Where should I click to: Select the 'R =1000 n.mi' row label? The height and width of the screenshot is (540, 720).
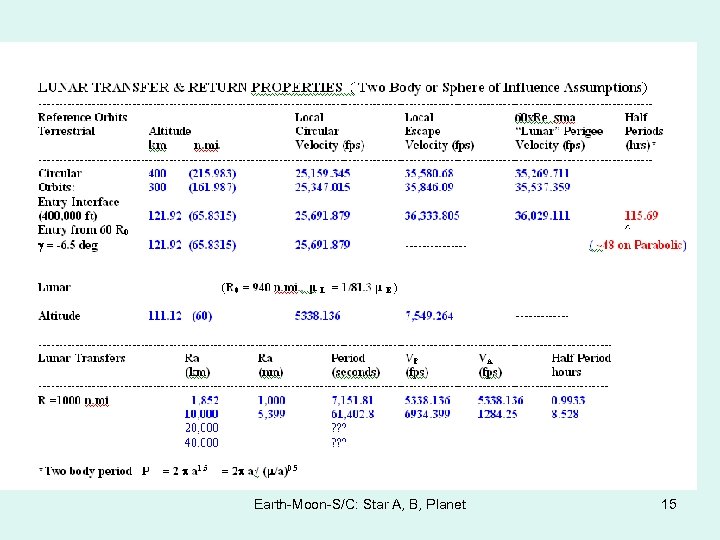point(73,400)
